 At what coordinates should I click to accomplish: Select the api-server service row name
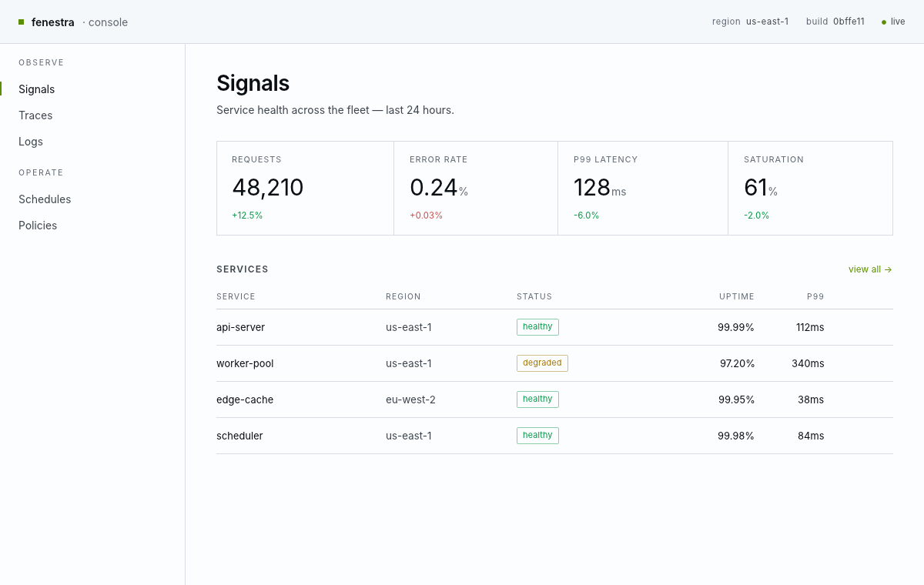coord(240,327)
